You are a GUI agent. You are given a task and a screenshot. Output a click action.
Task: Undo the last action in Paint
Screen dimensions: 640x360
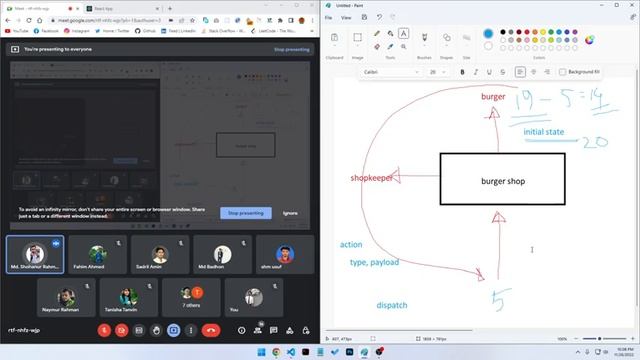click(x=379, y=17)
